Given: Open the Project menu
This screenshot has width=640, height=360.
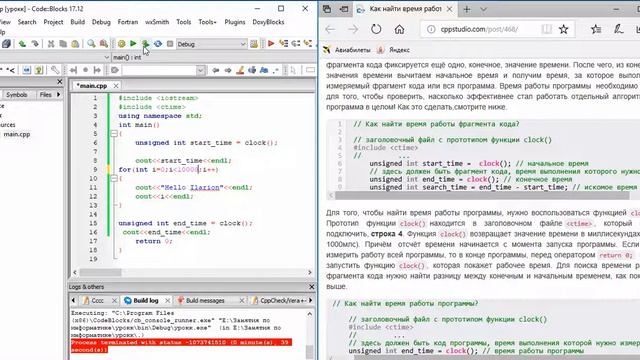Looking at the screenshot, I should point(53,22).
